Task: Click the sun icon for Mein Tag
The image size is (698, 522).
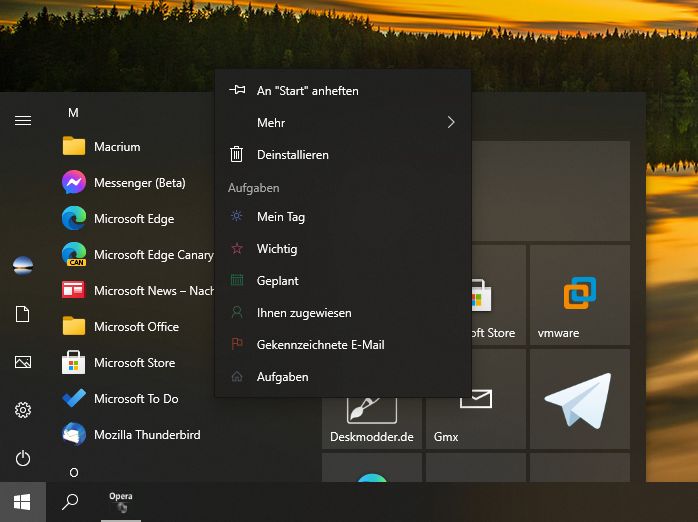Action: (236, 216)
